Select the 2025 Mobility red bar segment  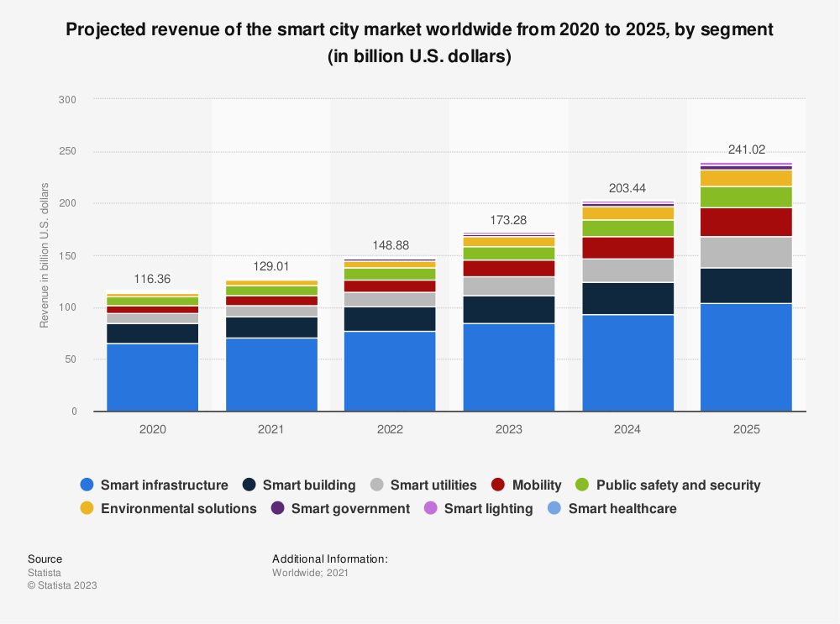pyautogui.click(x=746, y=222)
